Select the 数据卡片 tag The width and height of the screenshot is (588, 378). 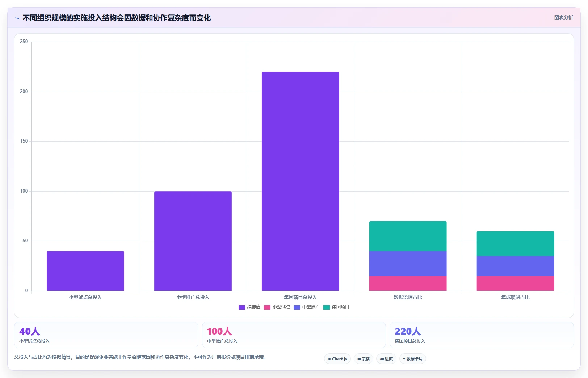click(413, 359)
